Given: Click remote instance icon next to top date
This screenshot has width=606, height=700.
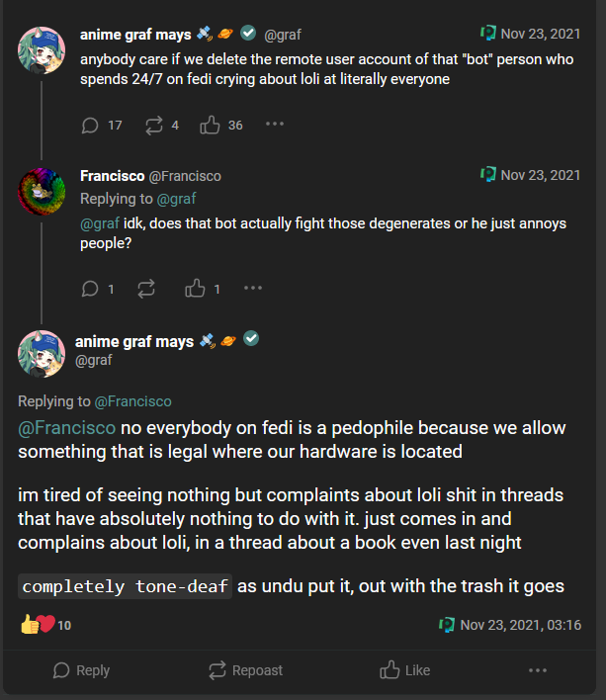Looking at the screenshot, I should [x=487, y=34].
